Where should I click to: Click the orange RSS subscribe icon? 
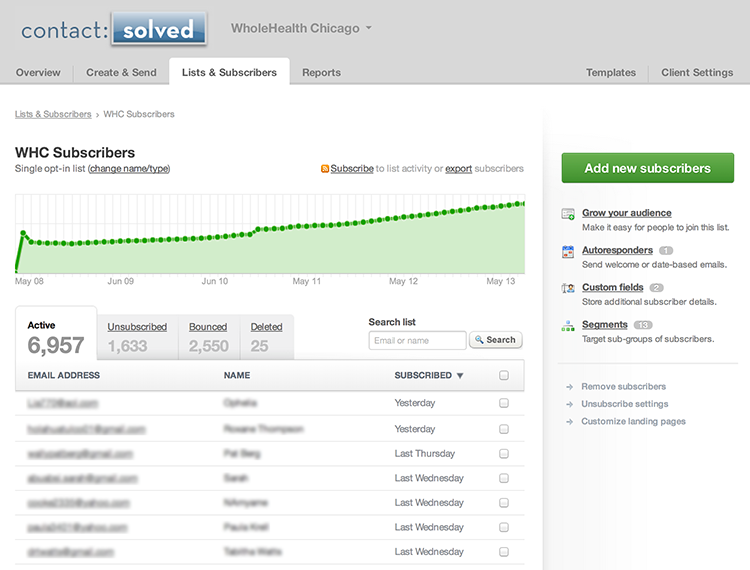pyautogui.click(x=325, y=169)
